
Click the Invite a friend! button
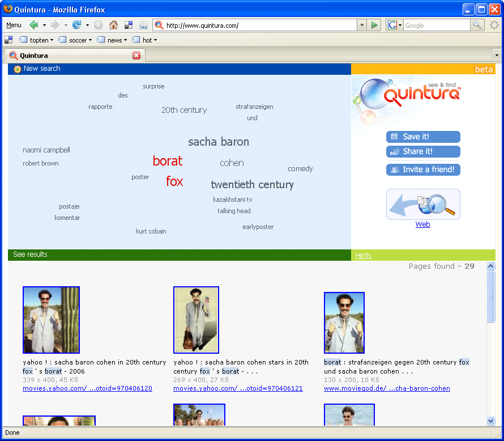point(423,169)
